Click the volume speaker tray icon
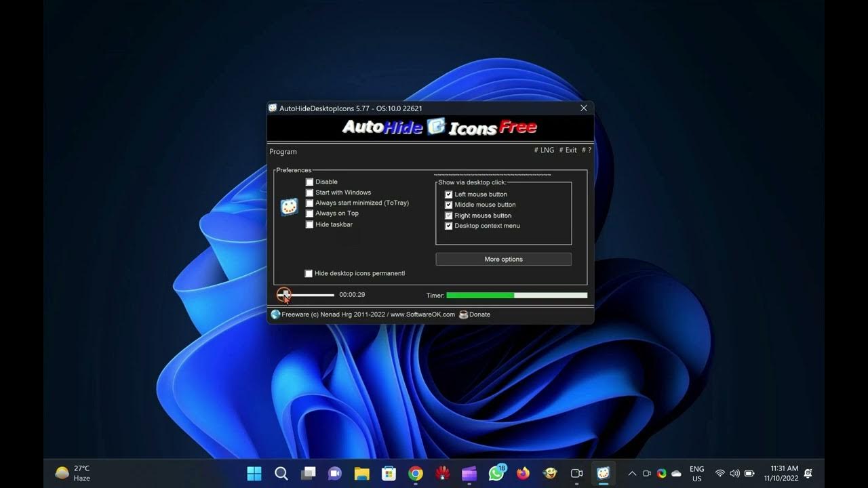This screenshot has height=488, width=868. pos(734,473)
